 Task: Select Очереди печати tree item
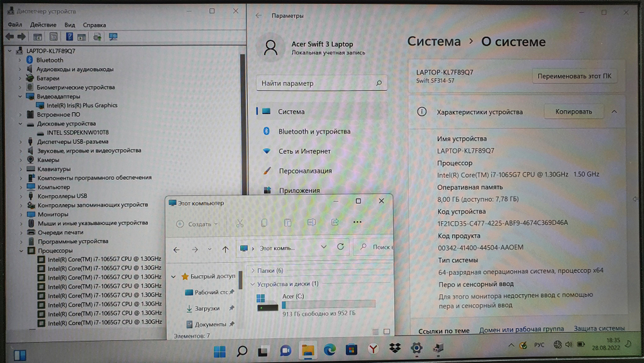[x=61, y=232]
